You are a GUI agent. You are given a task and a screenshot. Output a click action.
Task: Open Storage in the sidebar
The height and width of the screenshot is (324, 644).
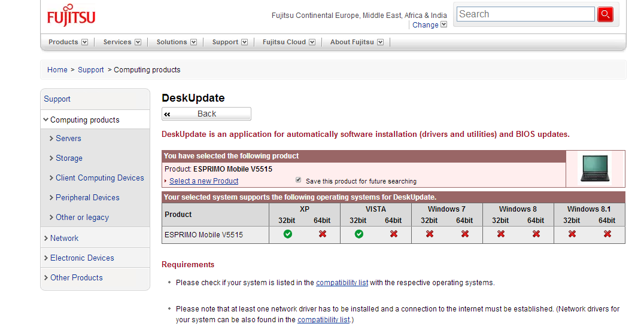coord(69,158)
